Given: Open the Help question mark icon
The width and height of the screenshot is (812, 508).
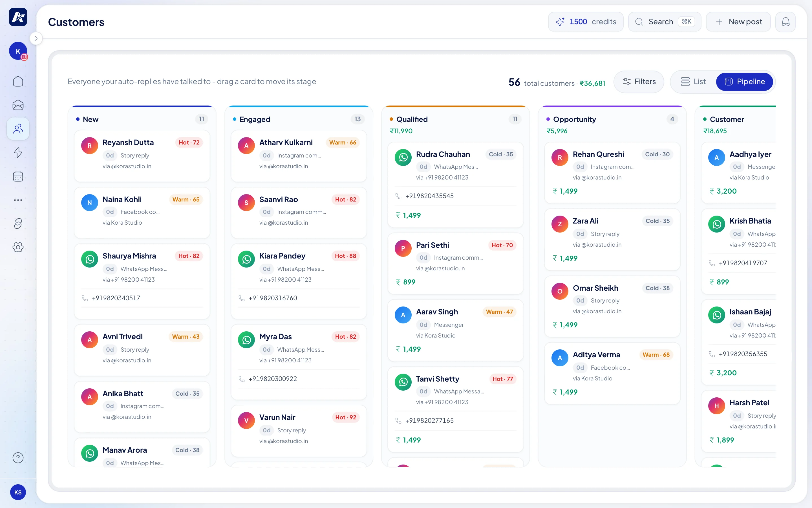Looking at the screenshot, I should (18, 457).
